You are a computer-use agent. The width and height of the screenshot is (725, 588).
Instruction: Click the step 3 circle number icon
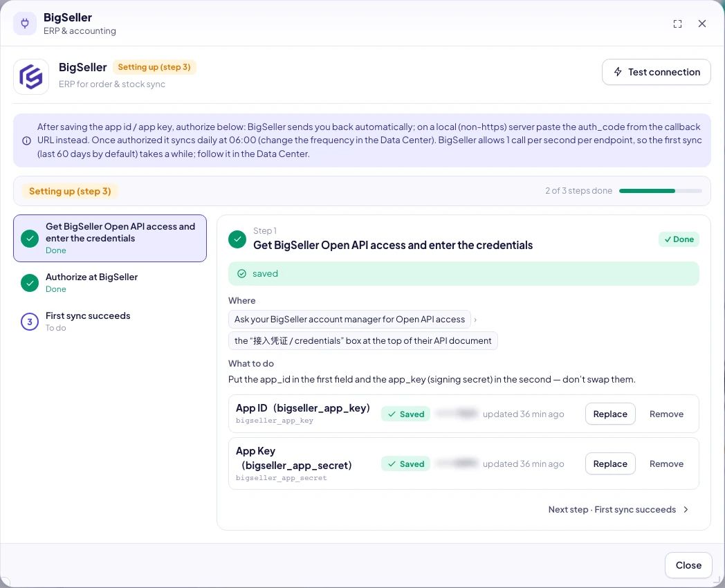(30, 322)
